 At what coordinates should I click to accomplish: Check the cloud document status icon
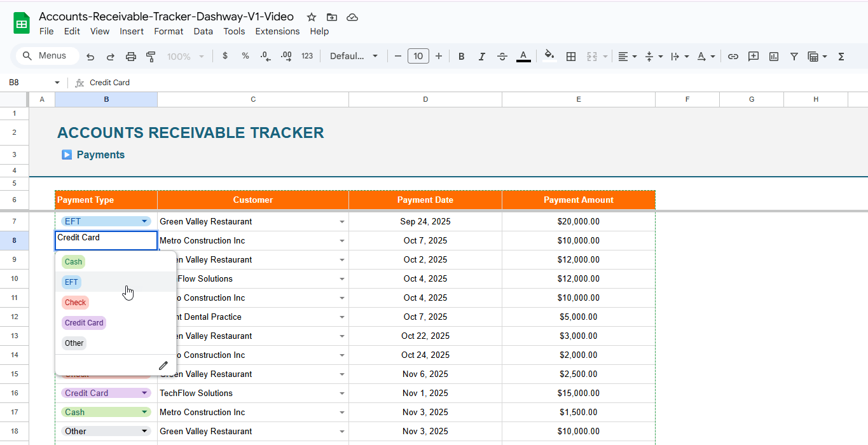tap(352, 17)
